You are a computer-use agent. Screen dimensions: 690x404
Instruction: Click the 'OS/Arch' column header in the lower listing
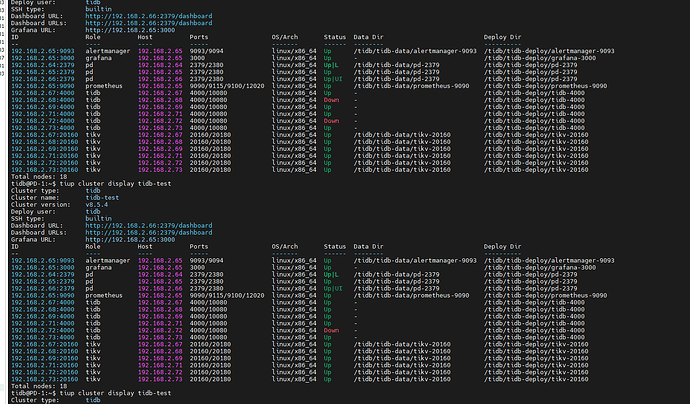click(285, 246)
